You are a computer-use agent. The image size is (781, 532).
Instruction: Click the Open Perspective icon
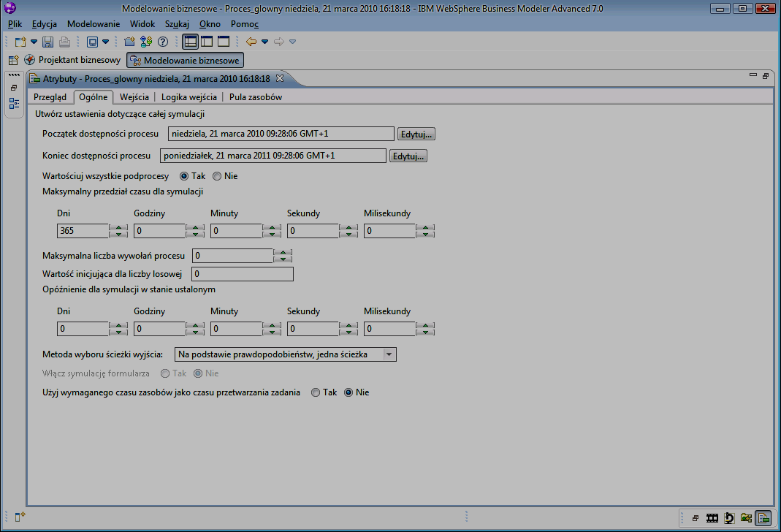(13, 60)
